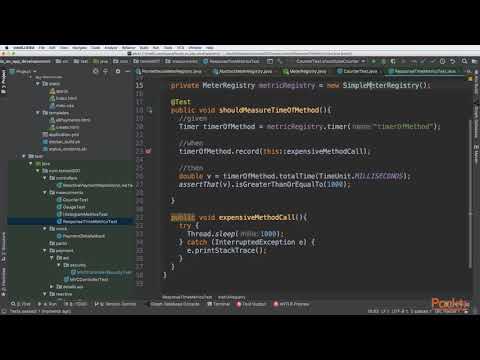Click the warning stripe marker at top of editor scrollbar
The image size is (480, 360).
470,79
